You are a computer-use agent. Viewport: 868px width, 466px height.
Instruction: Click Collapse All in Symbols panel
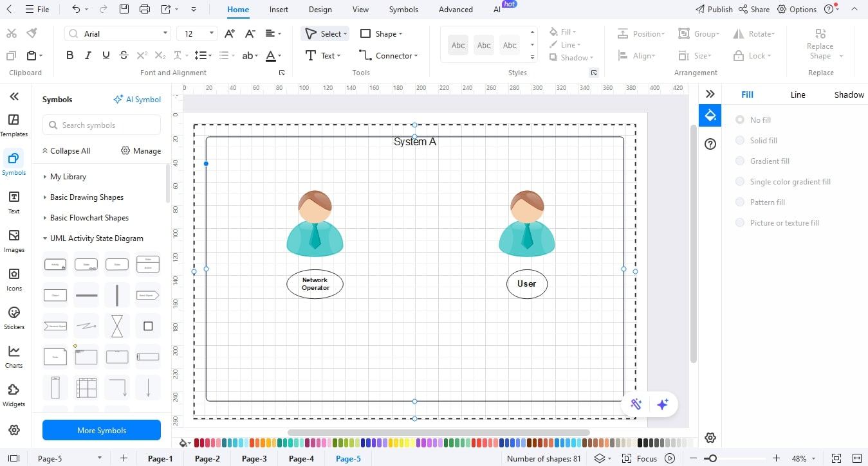(x=66, y=150)
